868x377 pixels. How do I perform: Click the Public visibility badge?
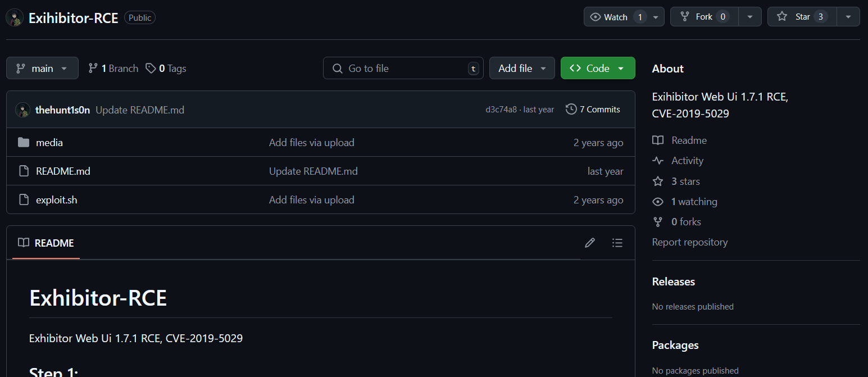coord(140,17)
